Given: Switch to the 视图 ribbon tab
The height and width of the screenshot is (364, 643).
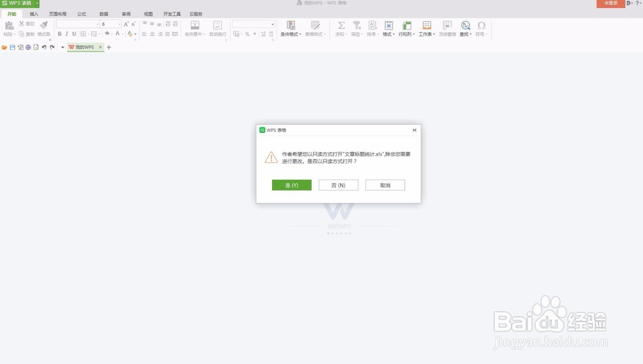Looking at the screenshot, I should [148, 14].
